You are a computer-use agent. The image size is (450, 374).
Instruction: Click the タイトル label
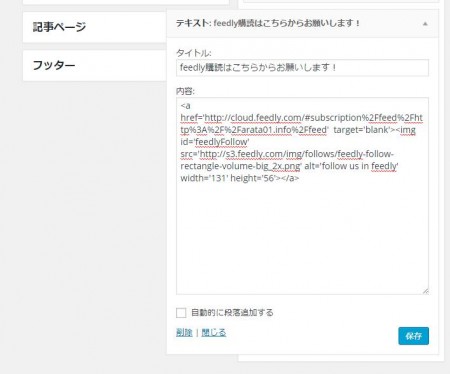click(194, 53)
